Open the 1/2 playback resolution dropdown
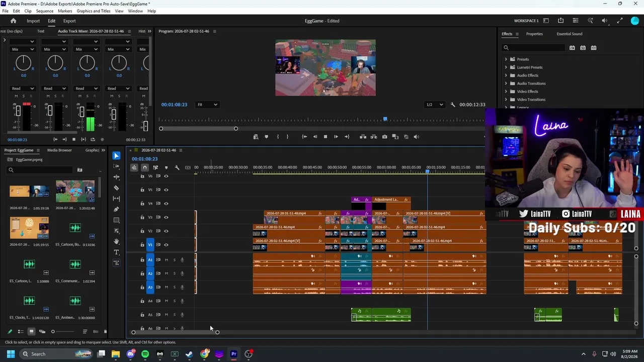The width and height of the screenshot is (644, 362). [x=435, y=105]
